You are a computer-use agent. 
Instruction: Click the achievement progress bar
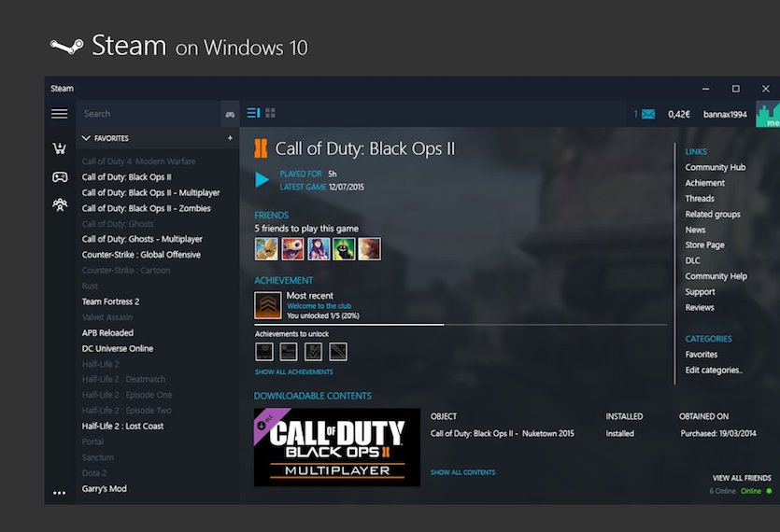(x=461, y=325)
